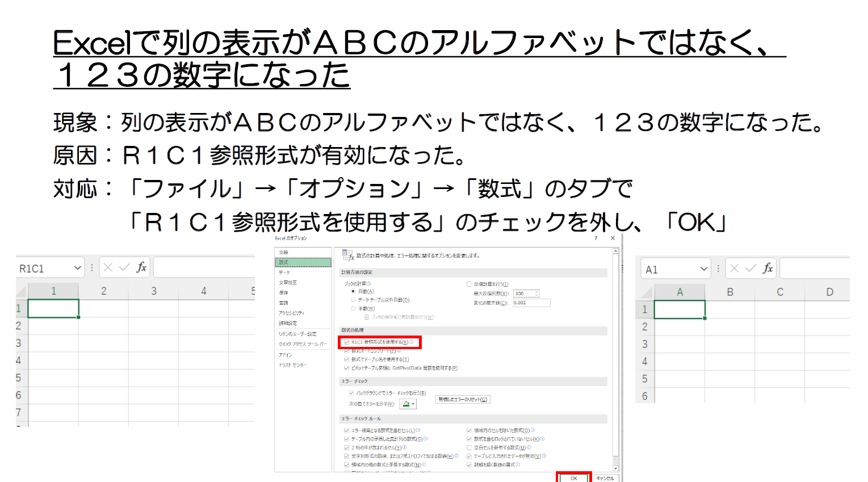Viewport: 868px width, 482px height.
Task: Click the Select All triangle in the R1C1 sheet
Action: tap(22, 292)
